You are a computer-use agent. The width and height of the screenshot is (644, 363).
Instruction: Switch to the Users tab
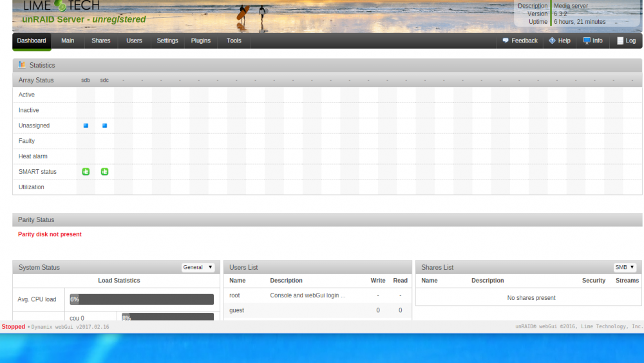(x=134, y=41)
